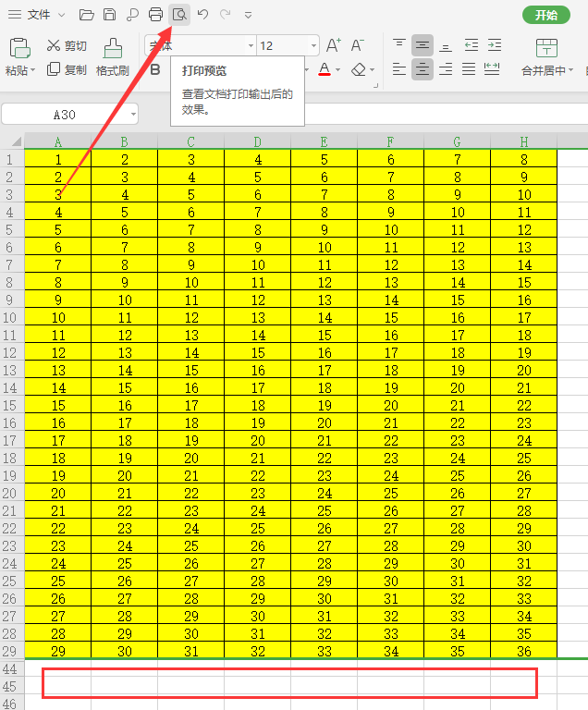Activate the 格式刷 format painter
This screenshot has width=588, height=710.
(113, 57)
